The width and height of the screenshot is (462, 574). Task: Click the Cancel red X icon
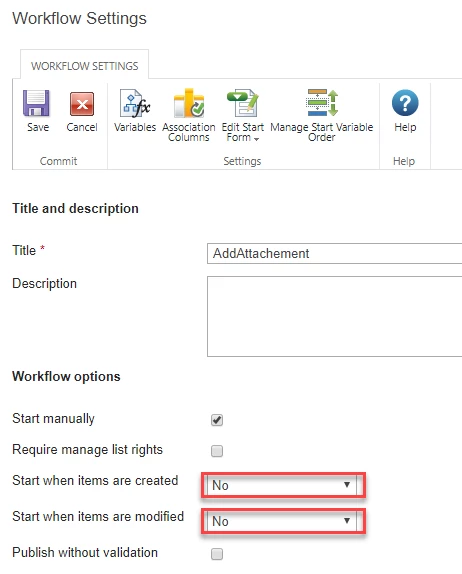coord(82,104)
